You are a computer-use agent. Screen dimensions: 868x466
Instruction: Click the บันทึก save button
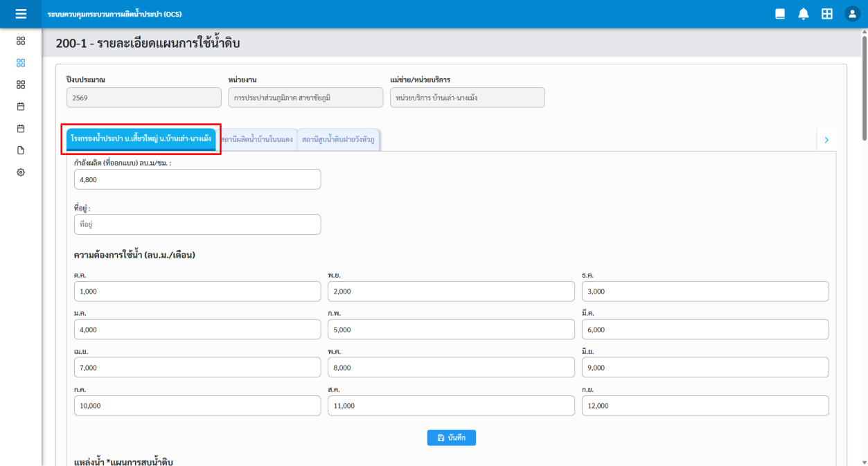point(452,438)
